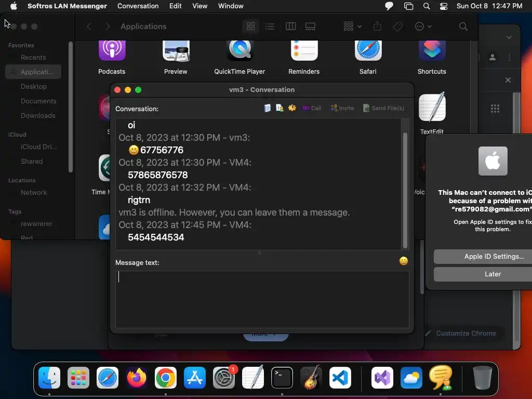Open the Trash in the Dock

482,378
